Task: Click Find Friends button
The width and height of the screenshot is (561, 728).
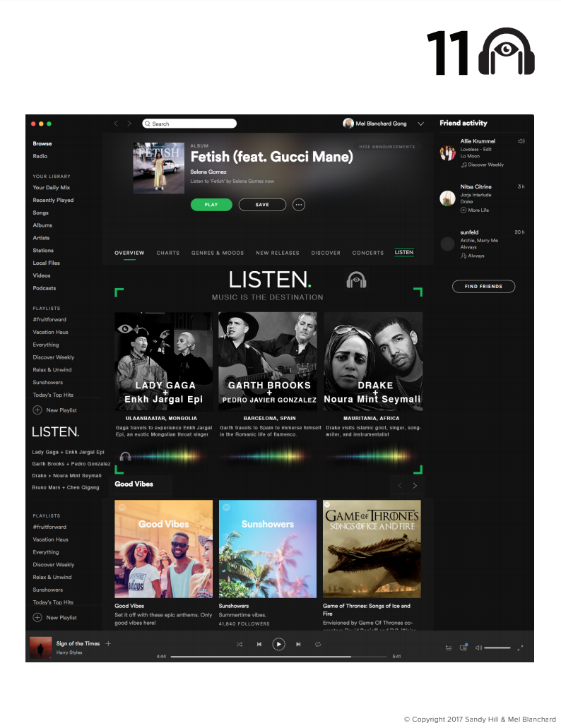Action: click(x=483, y=287)
